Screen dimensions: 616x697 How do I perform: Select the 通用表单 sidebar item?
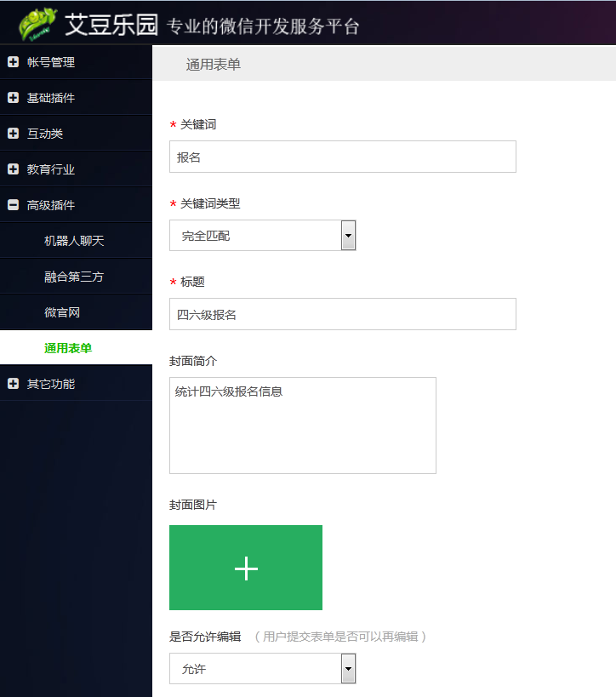68,348
